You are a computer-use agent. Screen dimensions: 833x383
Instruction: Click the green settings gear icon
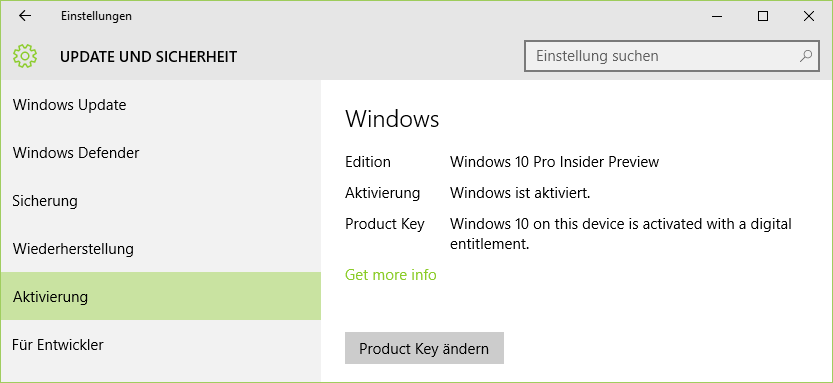tap(24, 56)
